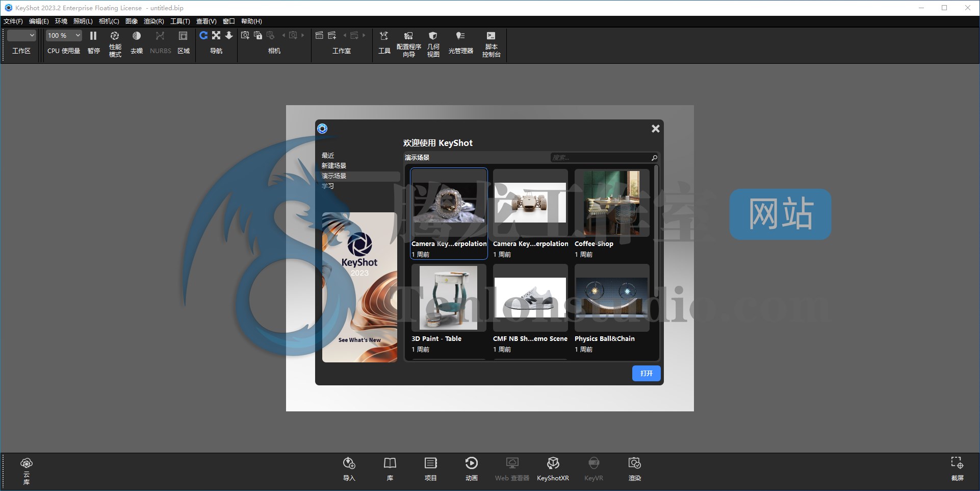
Task: Click the lock camera icon
Action: [258, 35]
